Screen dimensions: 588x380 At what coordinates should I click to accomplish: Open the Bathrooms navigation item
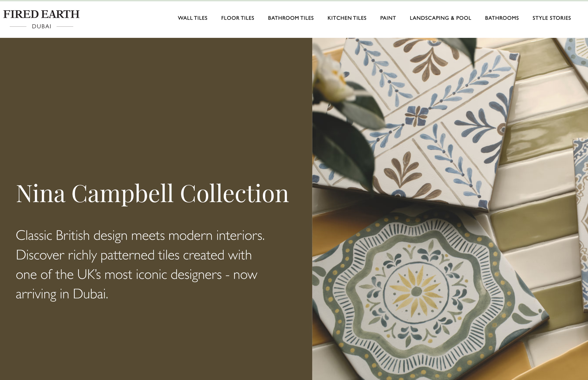coord(502,18)
